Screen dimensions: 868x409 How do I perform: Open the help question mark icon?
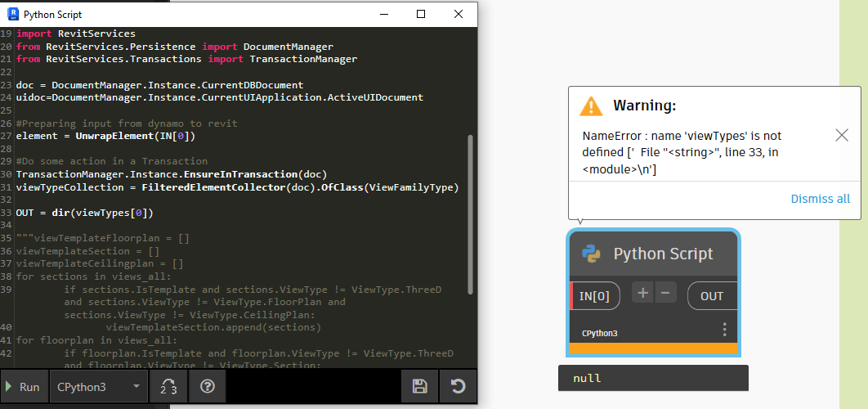(x=207, y=386)
